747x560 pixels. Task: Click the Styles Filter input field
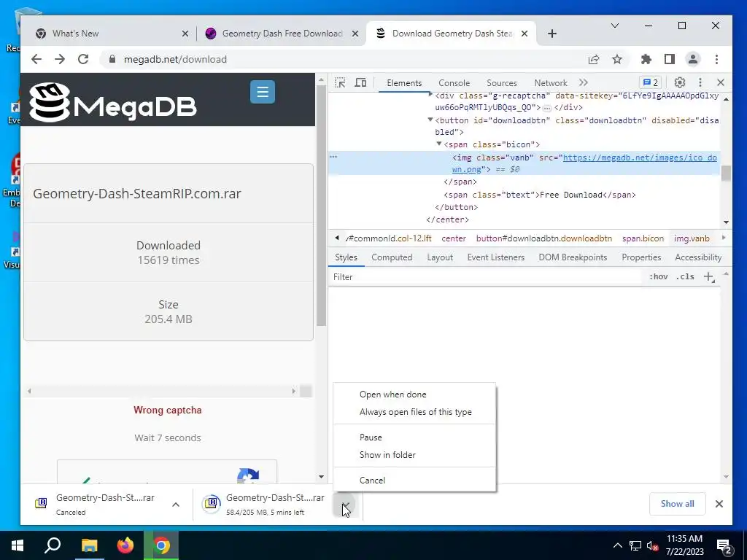click(x=486, y=276)
